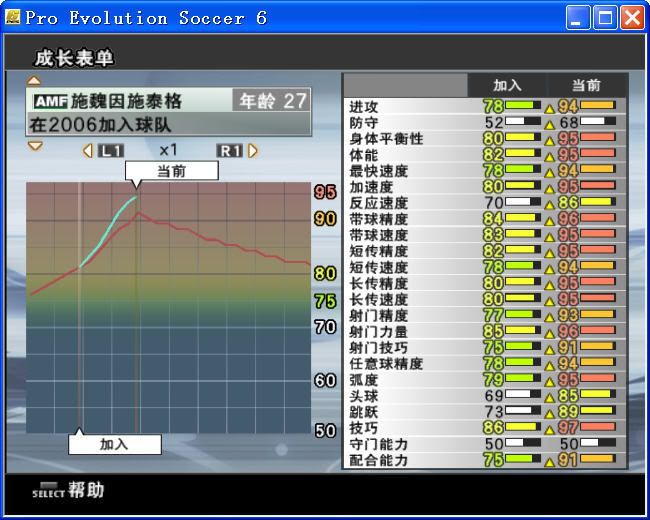Open 帮助 help at the bottom
Screen dimensions: 650x520
(86, 490)
